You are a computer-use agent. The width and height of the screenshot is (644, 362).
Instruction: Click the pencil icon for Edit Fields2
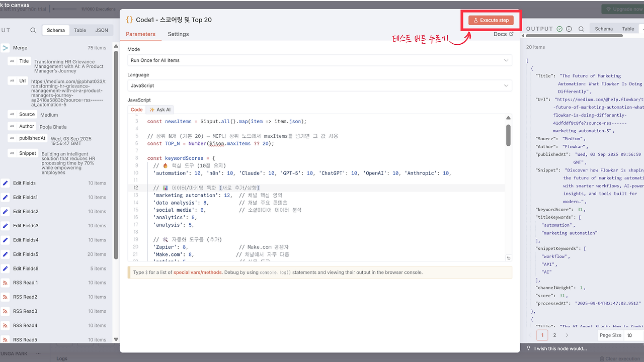[6, 212]
